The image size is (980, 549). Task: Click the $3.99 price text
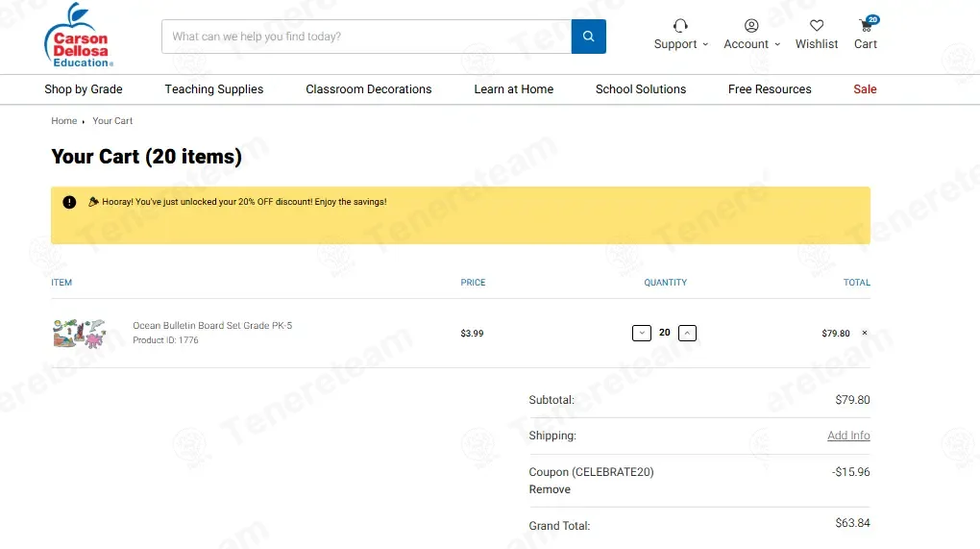coord(472,334)
